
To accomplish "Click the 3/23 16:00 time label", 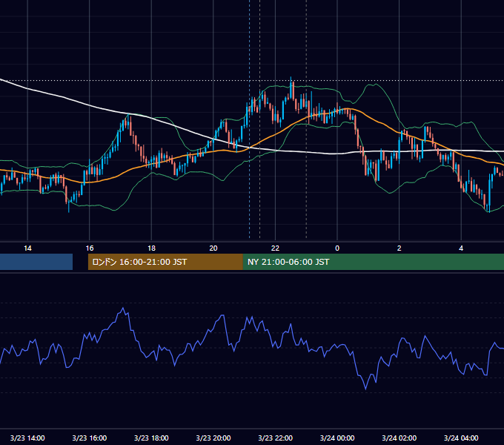I will pyautogui.click(x=90, y=438).
